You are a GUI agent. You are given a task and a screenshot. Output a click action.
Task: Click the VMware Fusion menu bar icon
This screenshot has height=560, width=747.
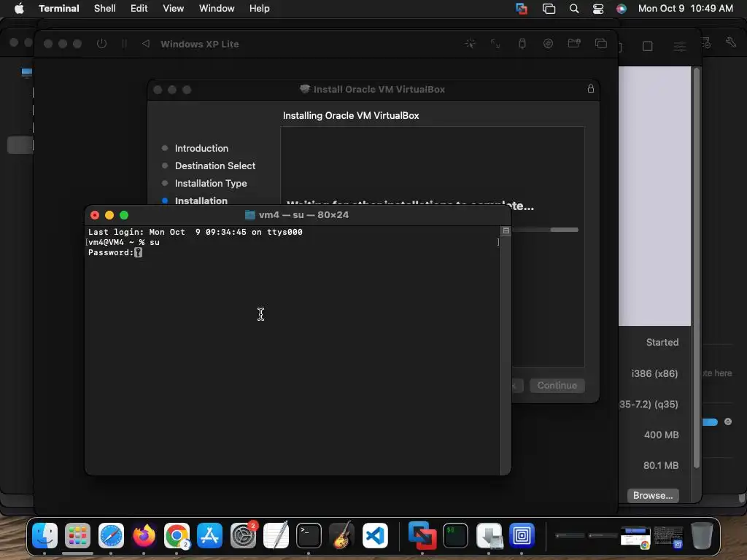[x=522, y=9]
